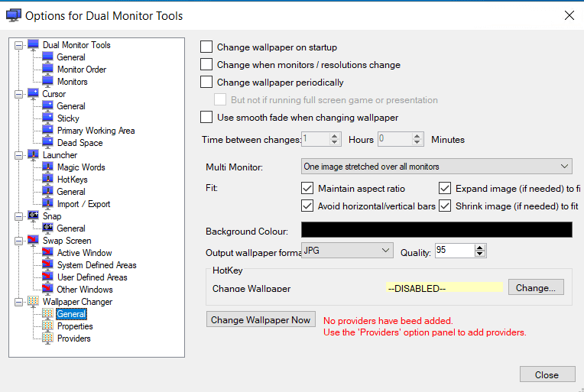Viewport: 584px width, 392px height.
Task: Select HotKeys under Launcher
Action: (x=73, y=180)
